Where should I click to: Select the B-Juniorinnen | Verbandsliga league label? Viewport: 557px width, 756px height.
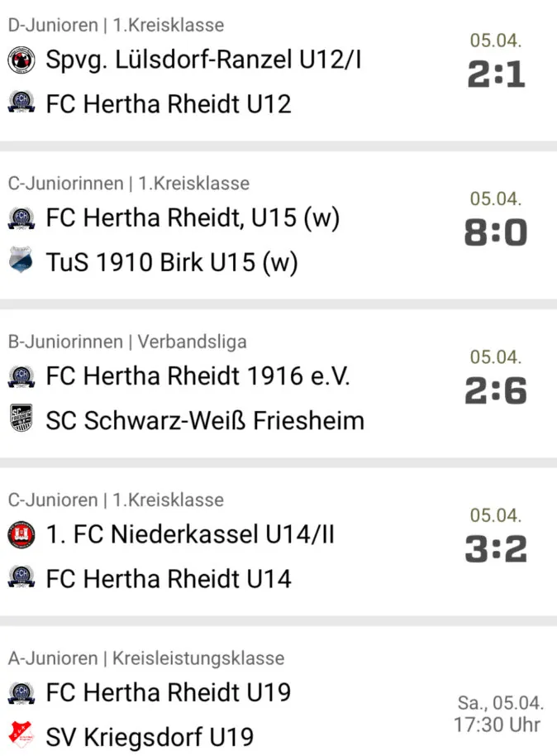click(127, 342)
